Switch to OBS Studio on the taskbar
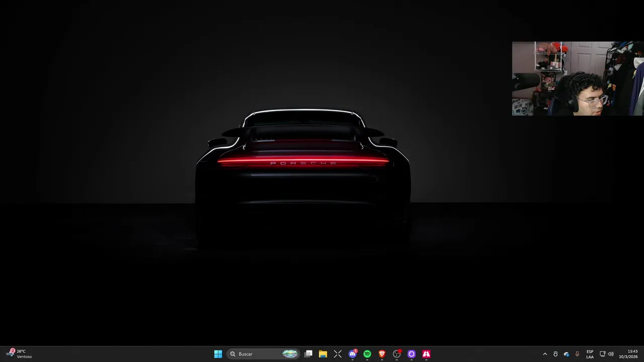This screenshot has height=362, width=644. coord(397,354)
